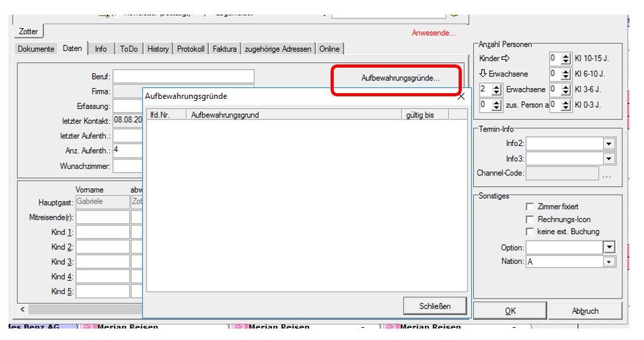Screen dimensions: 644x340
Task: Open the ToDo tab
Action: click(129, 48)
